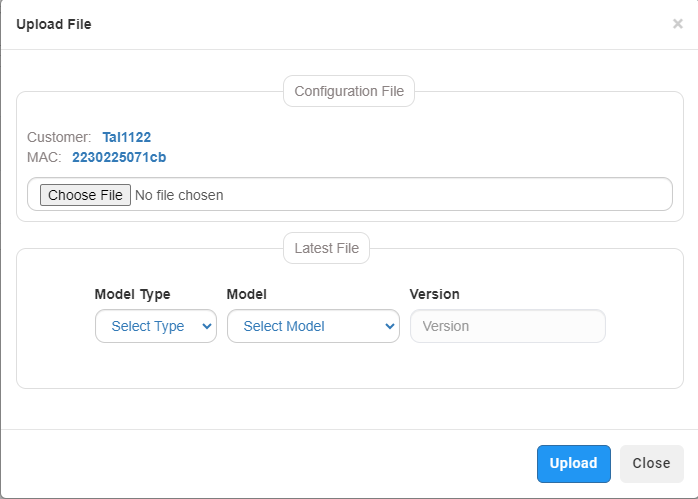Click the Customer: label text
This screenshot has width=698, height=499.
coord(59,137)
